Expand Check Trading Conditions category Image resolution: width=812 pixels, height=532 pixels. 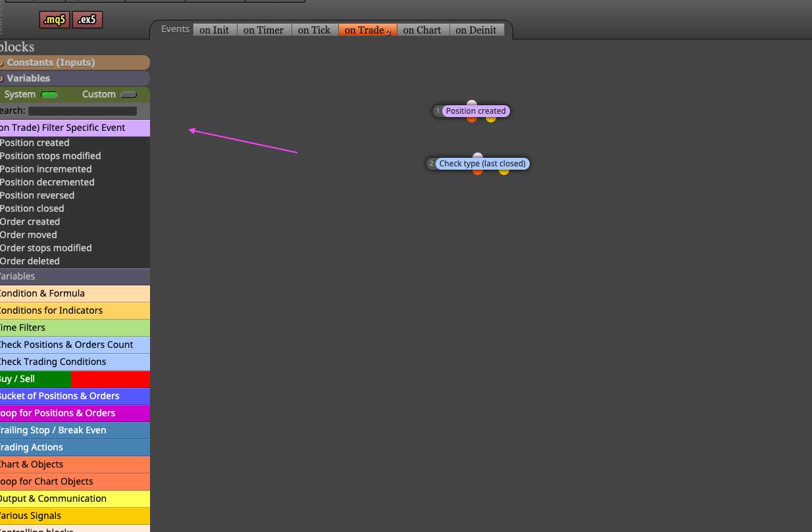75,362
